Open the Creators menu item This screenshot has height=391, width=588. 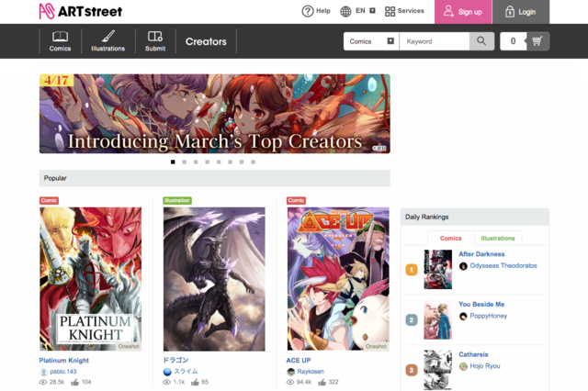click(206, 41)
